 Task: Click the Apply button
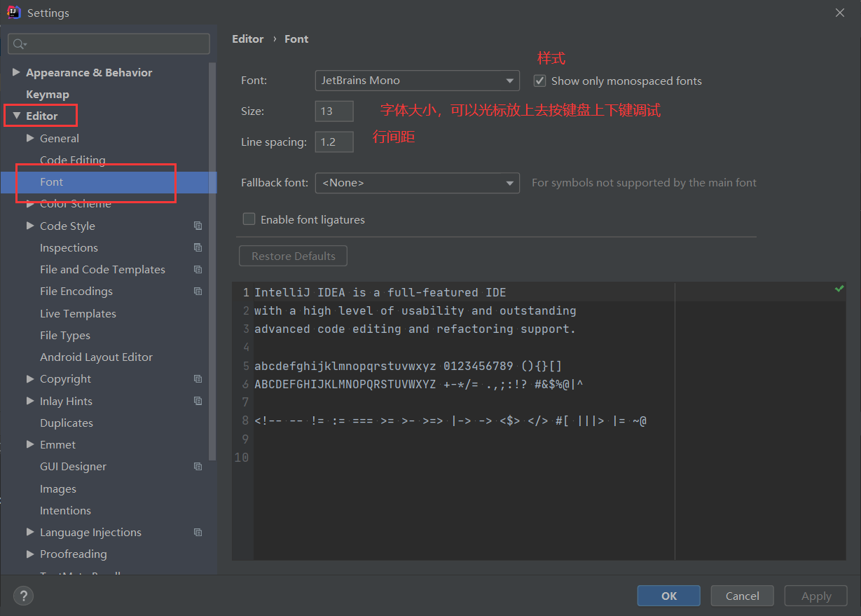pos(816,596)
